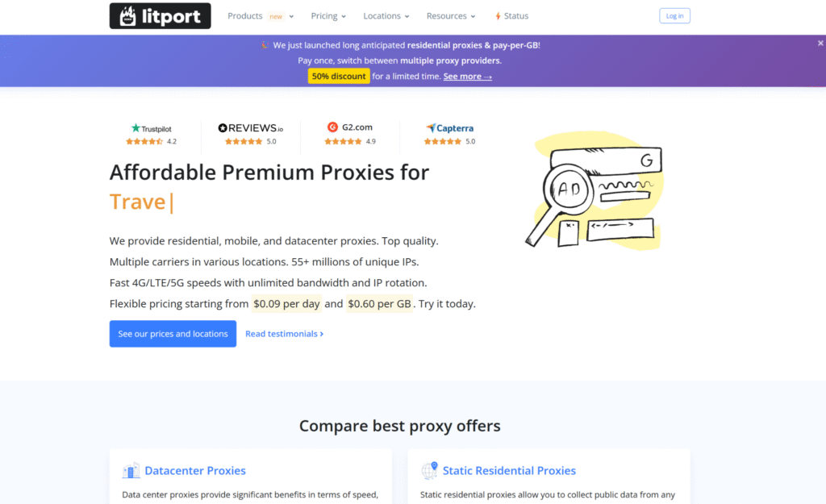Click the Status lightning bolt icon
Image resolution: width=826 pixels, height=504 pixels.
coord(498,16)
